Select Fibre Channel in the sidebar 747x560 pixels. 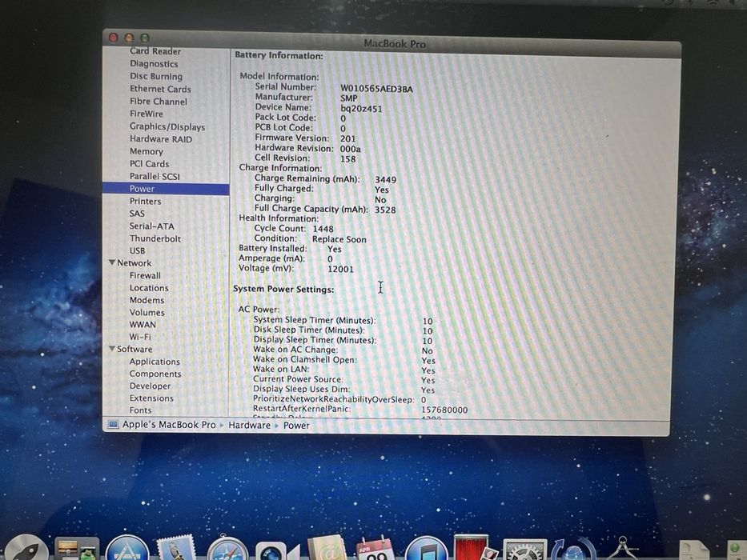click(x=159, y=102)
